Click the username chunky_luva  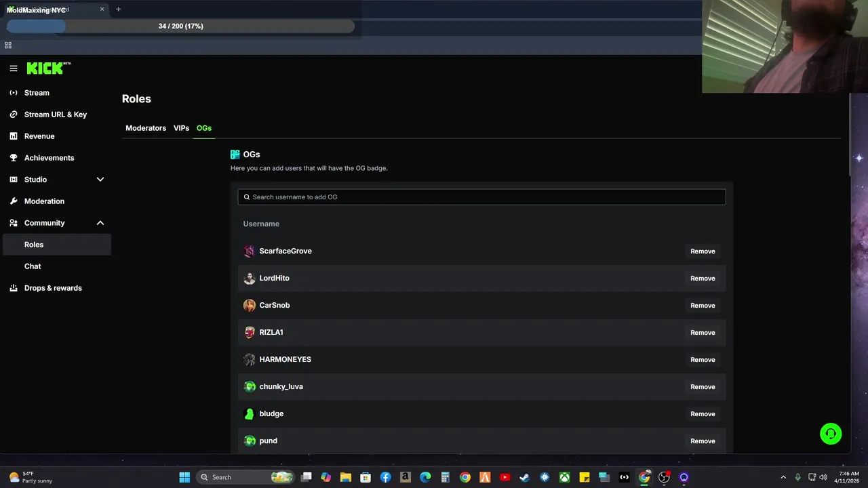(x=281, y=386)
